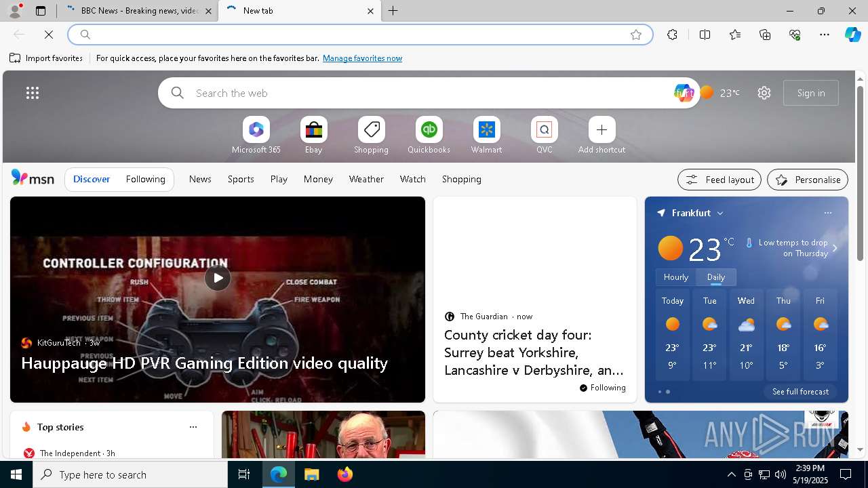
Task: Open the County cricket Guardian article
Action: [534, 352]
